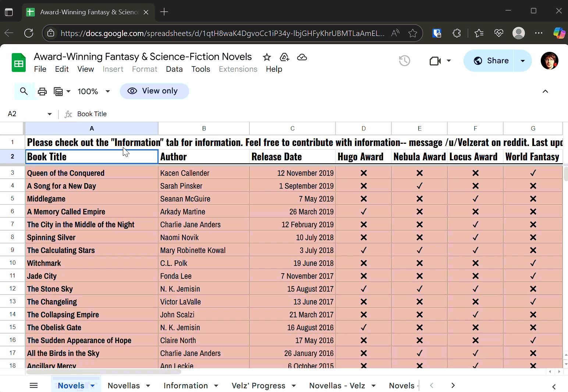
Task: Click the Name box showing A2
Action: coord(26,114)
